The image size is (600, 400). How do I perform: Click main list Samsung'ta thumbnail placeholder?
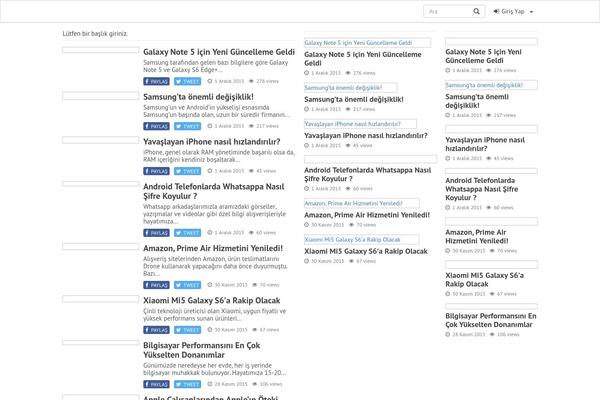pyautogui.click(x=101, y=96)
